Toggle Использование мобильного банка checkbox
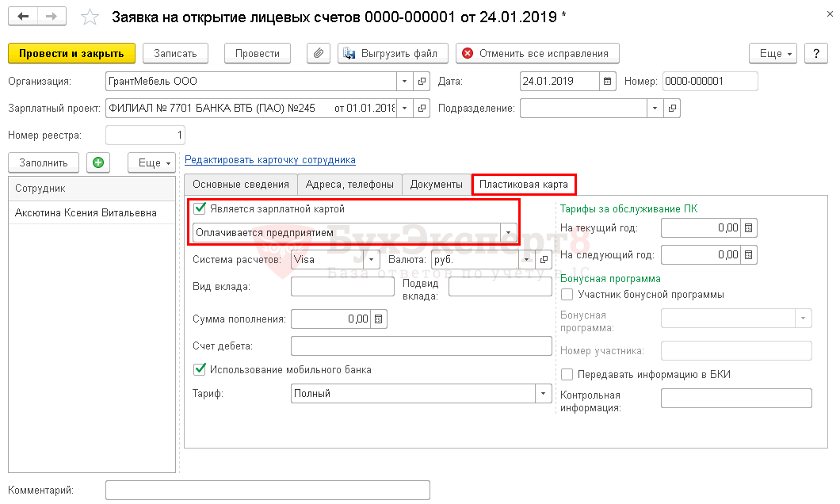The image size is (840, 504). [x=200, y=369]
